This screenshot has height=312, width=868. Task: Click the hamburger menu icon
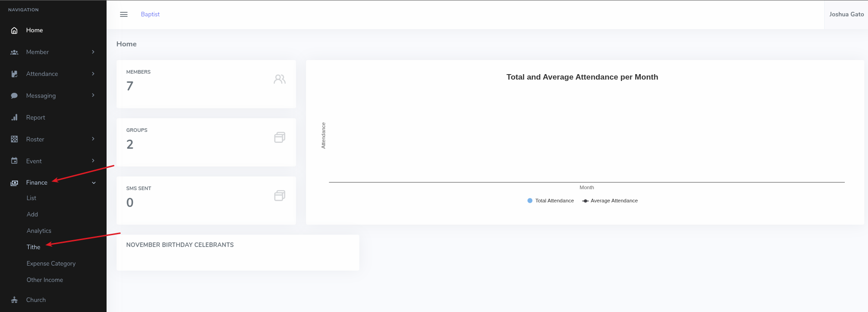pyautogui.click(x=123, y=15)
